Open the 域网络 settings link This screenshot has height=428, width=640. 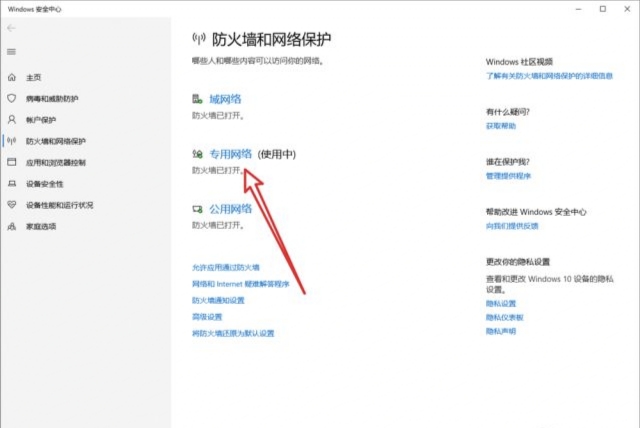tap(225, 99)
